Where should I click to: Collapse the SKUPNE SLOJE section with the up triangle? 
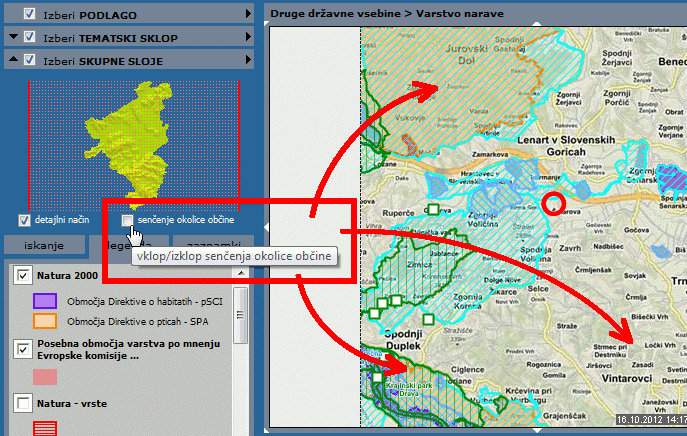click(14, 60)
